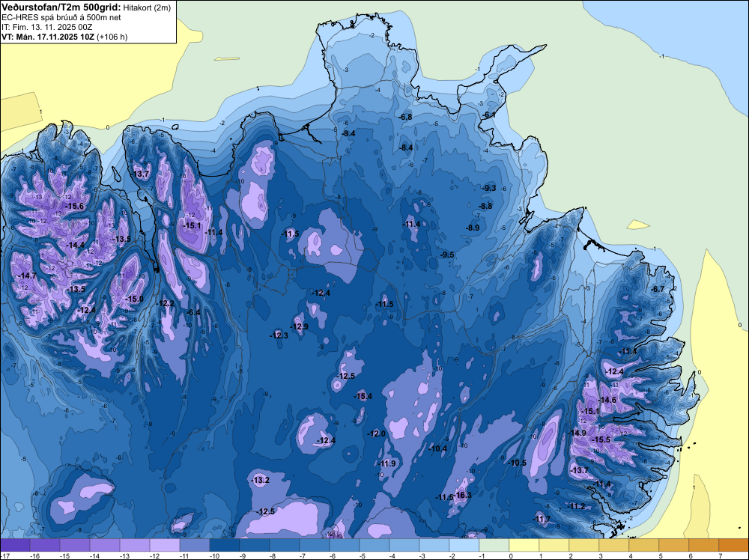Click the -3 legend color swatch
749x560 pixels.
[434, 545]
